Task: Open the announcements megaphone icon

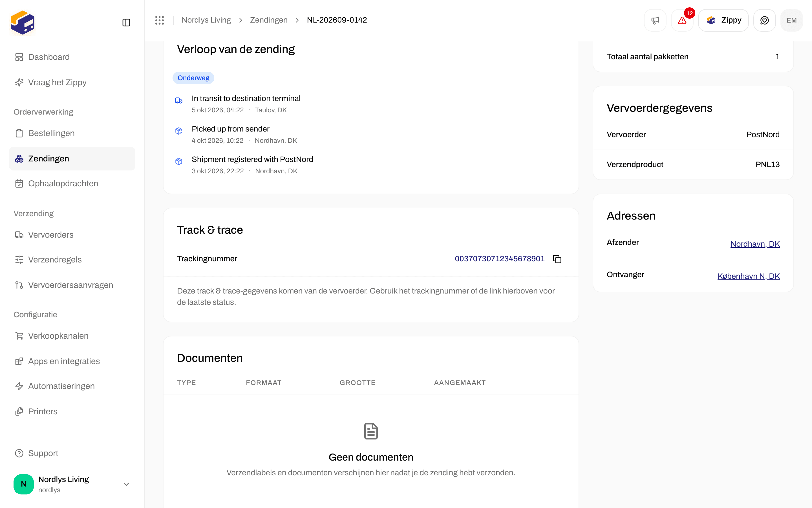Action: click(x=655, y=20)
